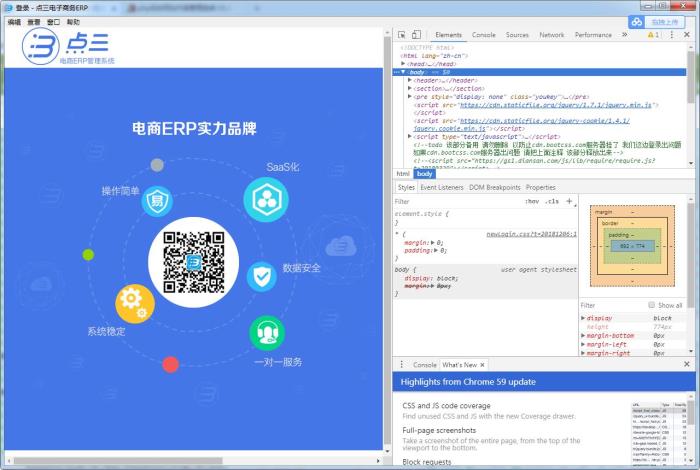The image size is (700, 470).
Task: Open the drawer three-dot menu icon
Action: [x=401, y=365]
